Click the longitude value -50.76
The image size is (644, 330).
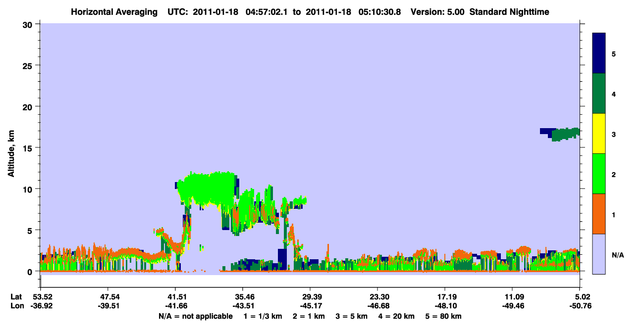(580, 306)
